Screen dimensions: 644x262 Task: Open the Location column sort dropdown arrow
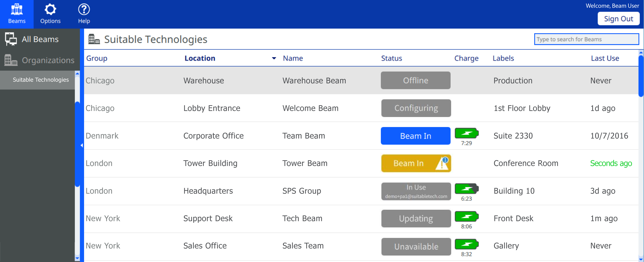pyautogui.click(x=274, y=58)
